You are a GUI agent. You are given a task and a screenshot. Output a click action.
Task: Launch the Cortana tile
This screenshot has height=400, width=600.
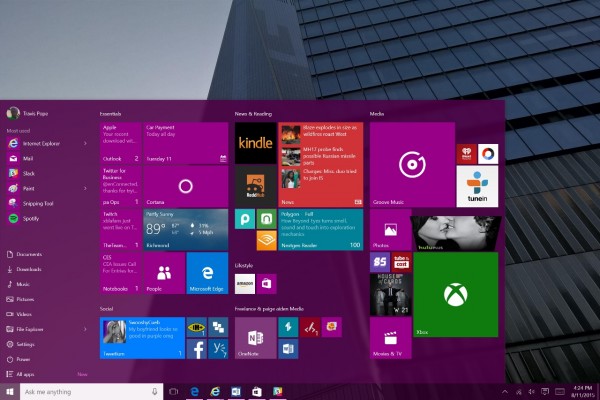pyautogui.click(x=186, y=186)
